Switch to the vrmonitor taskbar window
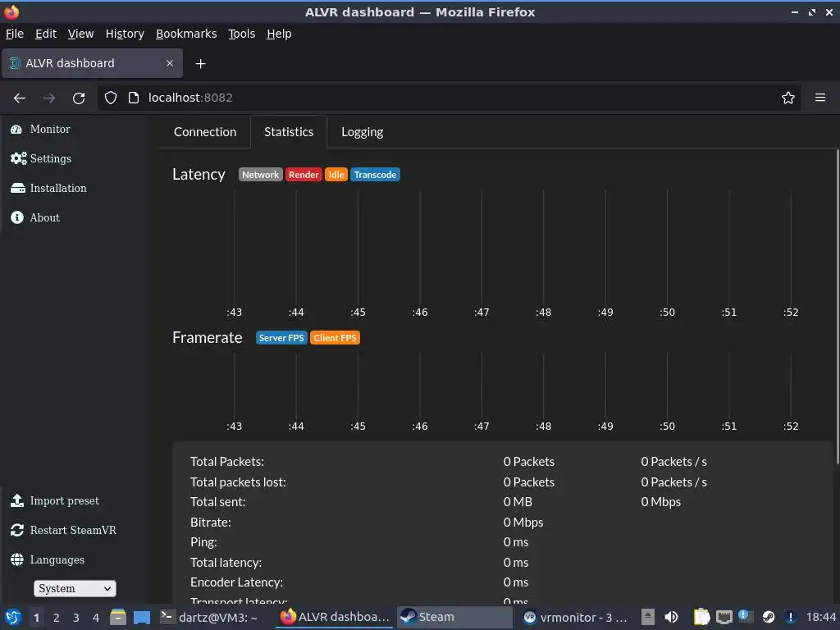Image resolution: width=840 pixels, height=630 pixels. tap(575, 617)
